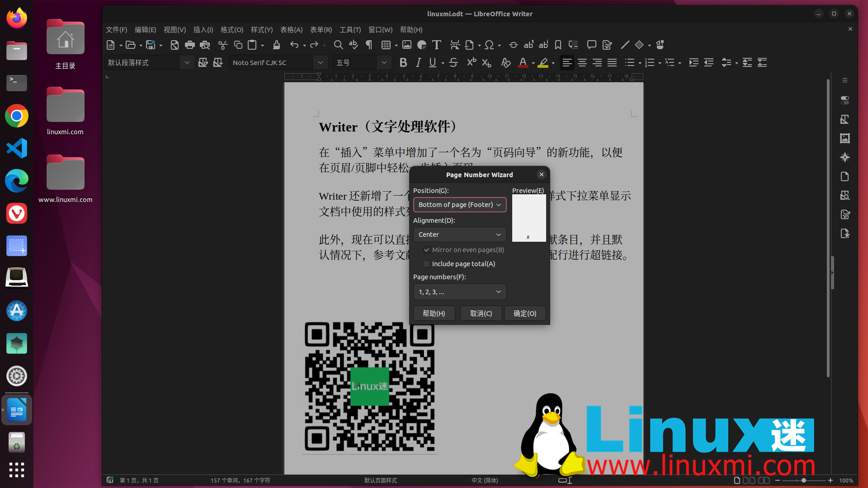Screen dimensions: 868x488
Task: Toggle Bold formatting
Action: [x=403, y=62]
